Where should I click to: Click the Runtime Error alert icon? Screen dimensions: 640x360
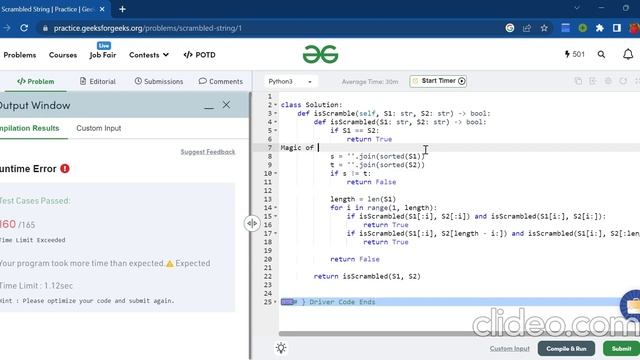coord(65,169)
